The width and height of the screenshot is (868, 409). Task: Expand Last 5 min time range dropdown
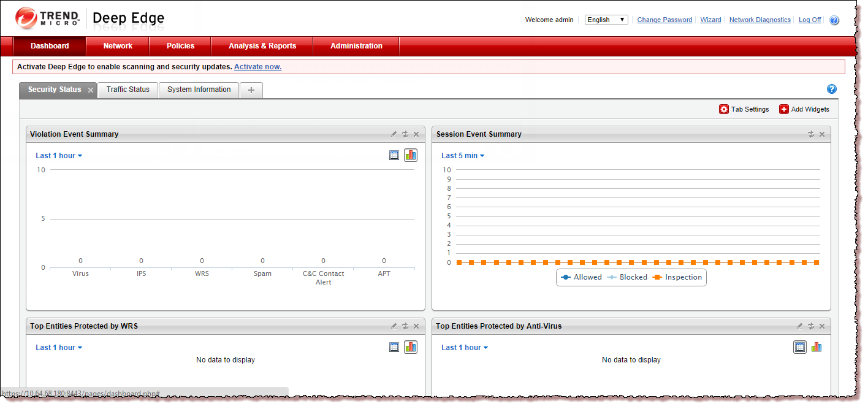(463, 156)
